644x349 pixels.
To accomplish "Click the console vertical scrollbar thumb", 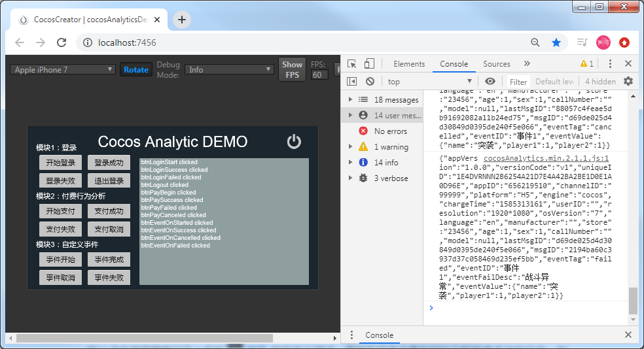I will (633, 300).
